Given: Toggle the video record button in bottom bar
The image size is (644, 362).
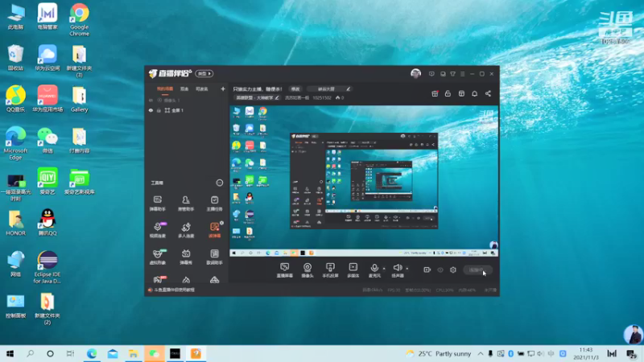Looking at the screenshot, I should click(x=427, y=269).
